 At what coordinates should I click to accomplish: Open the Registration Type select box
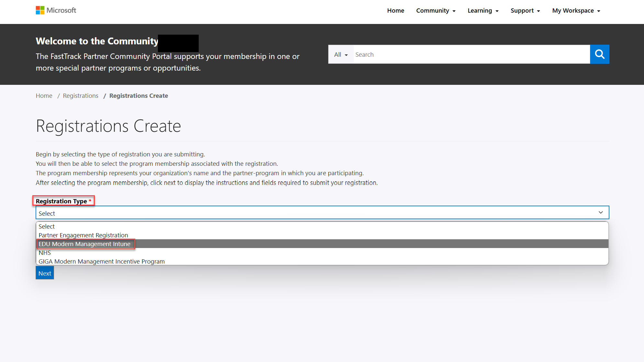click(322, 213)
